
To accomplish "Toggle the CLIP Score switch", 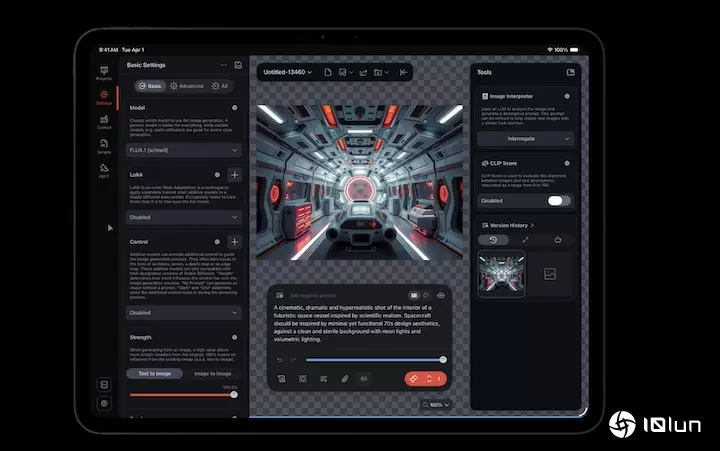I will point(559,200).
